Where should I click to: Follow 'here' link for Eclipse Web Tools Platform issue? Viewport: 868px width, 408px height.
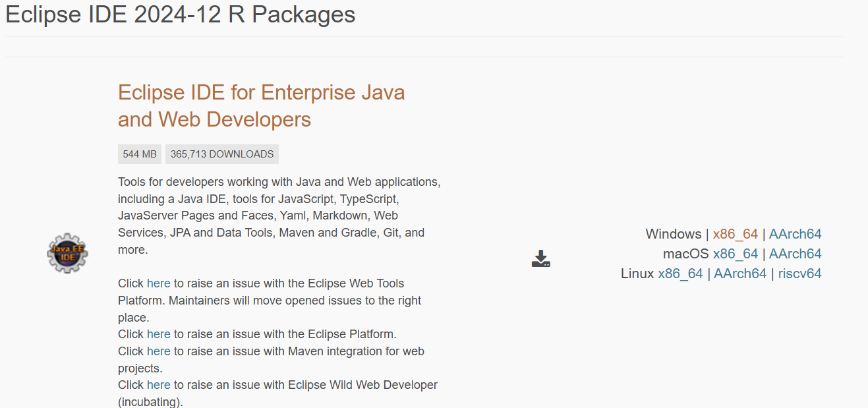[x=159, y=283]
